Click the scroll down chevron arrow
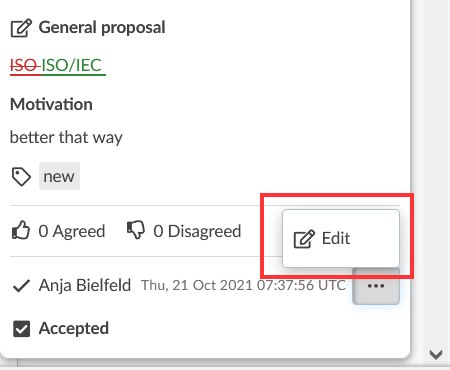Screen dimensions: 450x370 tap(436, 354)
